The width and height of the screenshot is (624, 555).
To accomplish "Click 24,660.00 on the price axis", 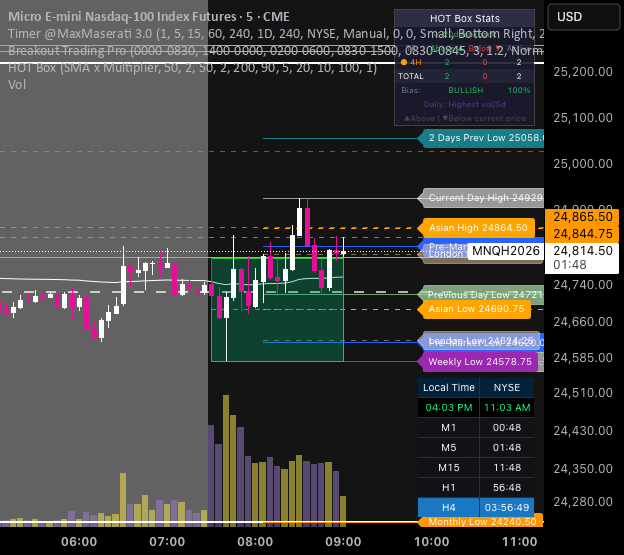I will 583,321.
